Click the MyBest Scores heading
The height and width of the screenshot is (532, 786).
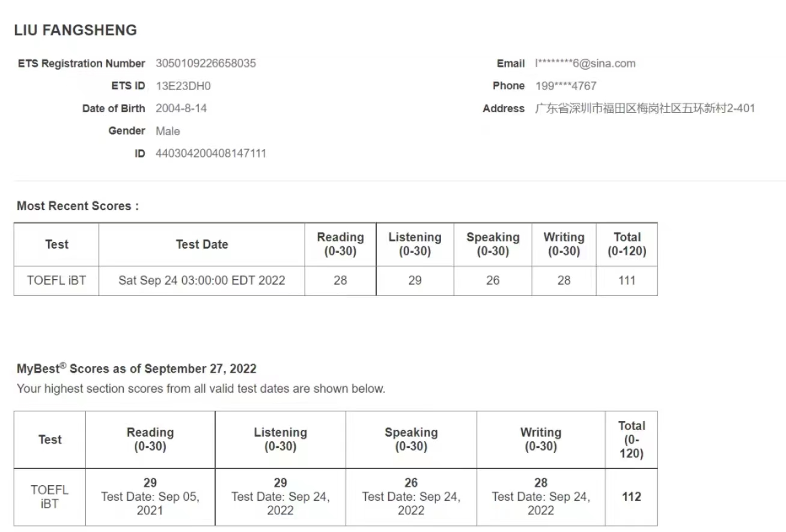pos(136,369)
